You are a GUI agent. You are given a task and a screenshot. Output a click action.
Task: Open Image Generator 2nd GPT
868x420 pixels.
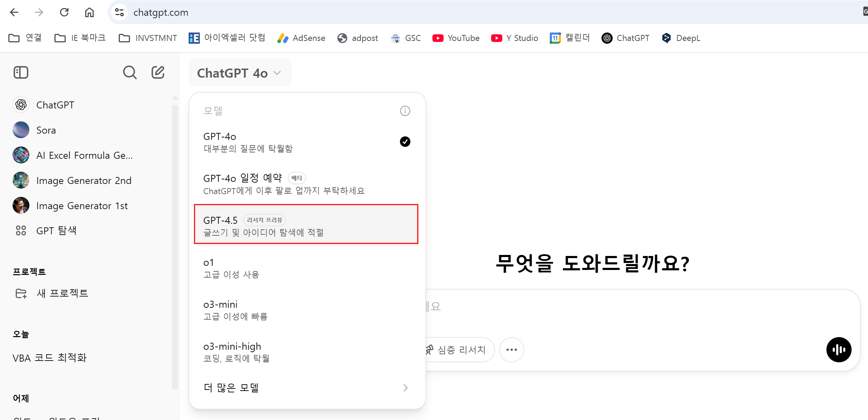click(x=87, y=180)
